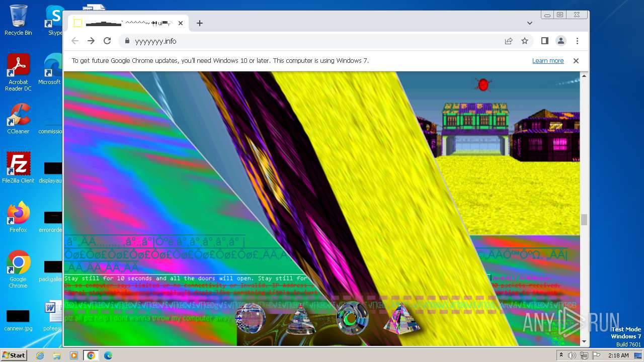
Task: Click the clock showing 2:18 AM
Action: pyautogui.click(x=618, y=355)
